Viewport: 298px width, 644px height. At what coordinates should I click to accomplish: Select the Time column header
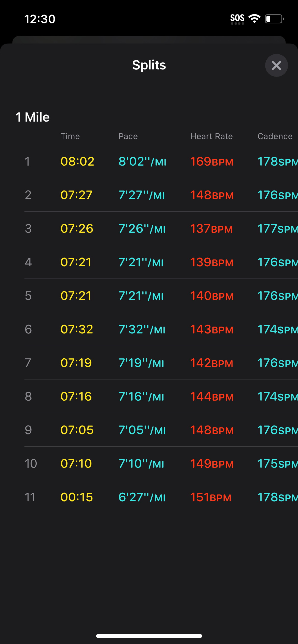tap(70, 136)
